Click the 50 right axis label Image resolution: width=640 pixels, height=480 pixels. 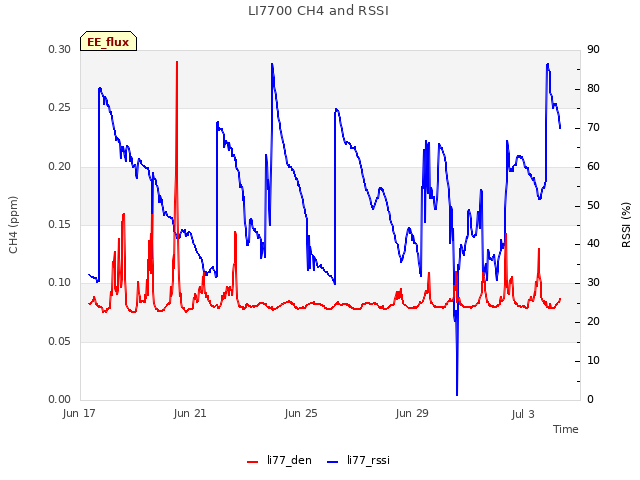click(593, 205)
